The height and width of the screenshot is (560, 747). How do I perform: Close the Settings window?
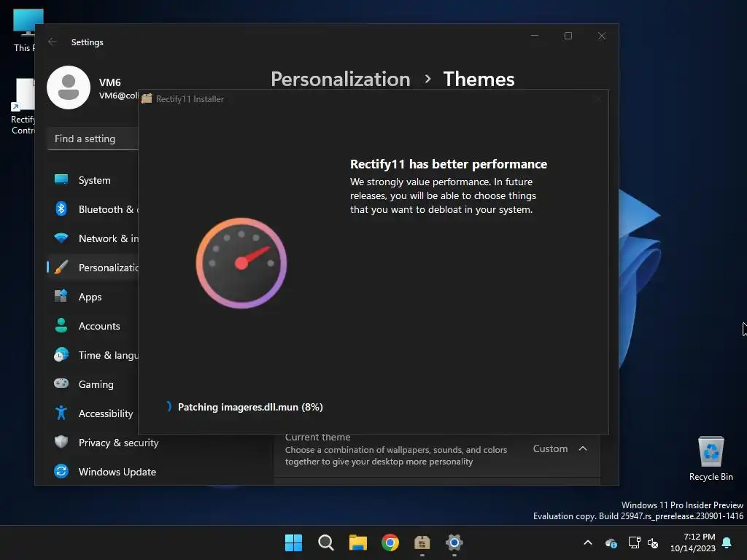[x=602, y=36]
